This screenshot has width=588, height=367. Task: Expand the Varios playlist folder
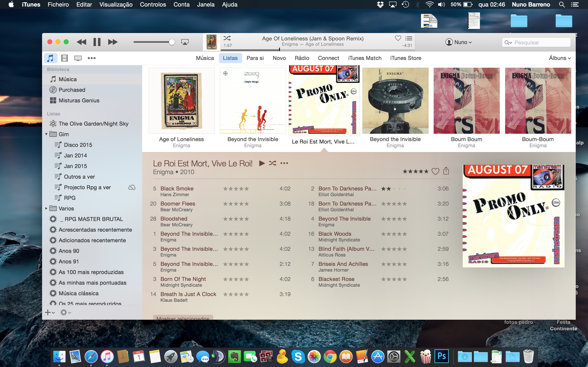click(x=46, y=209)
